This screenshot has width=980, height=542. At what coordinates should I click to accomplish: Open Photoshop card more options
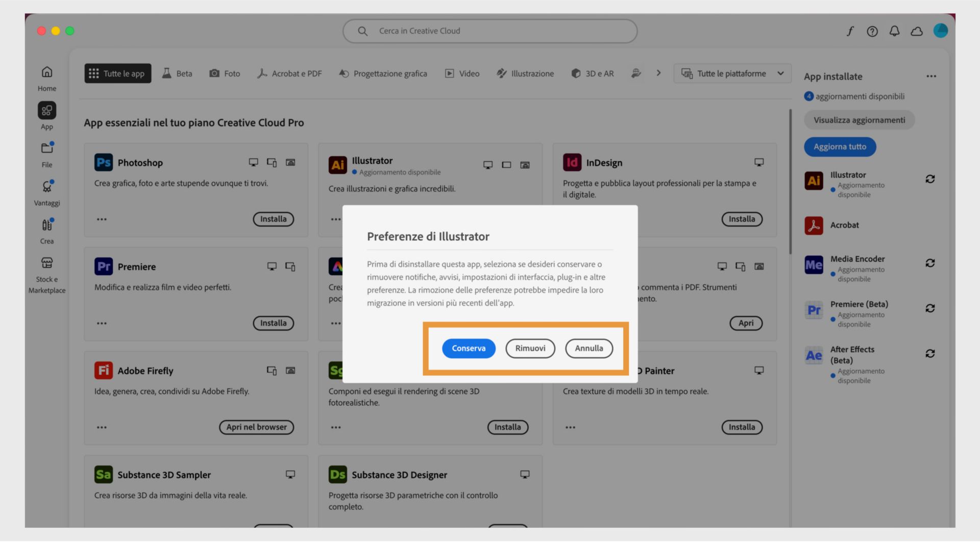(x=102, y=219)
